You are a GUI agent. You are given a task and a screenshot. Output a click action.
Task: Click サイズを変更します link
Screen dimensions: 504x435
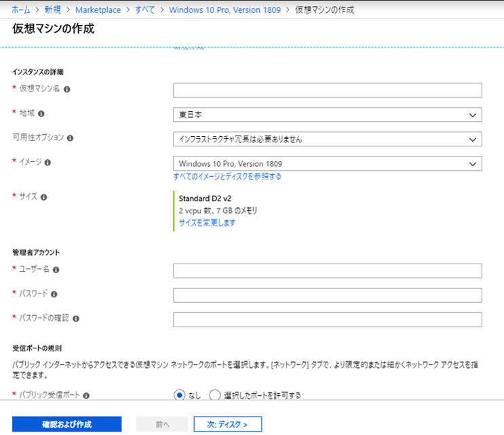pyautogui.click(x=207, y=223)
